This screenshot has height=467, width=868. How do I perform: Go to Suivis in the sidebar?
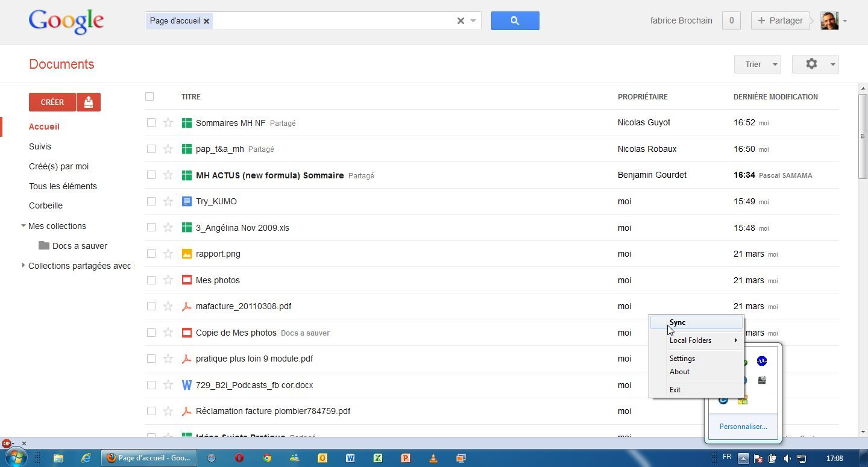40,146
